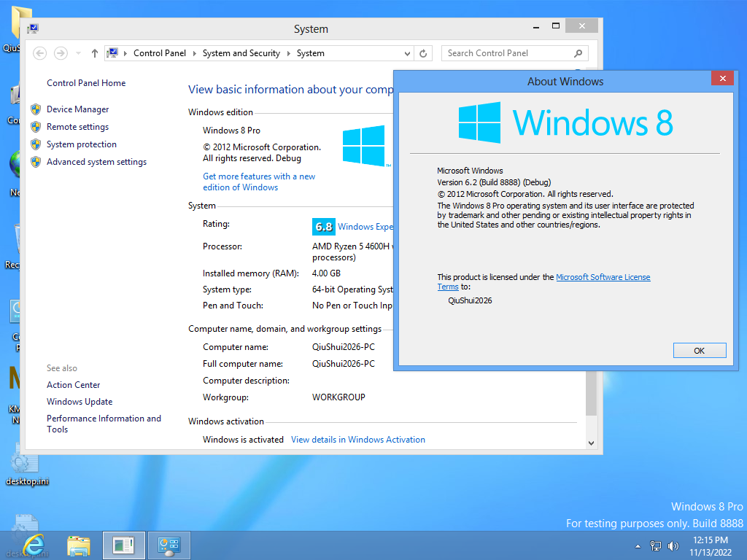
Task: Refresh the System control panel page
Action: click(x=423, y=53)
